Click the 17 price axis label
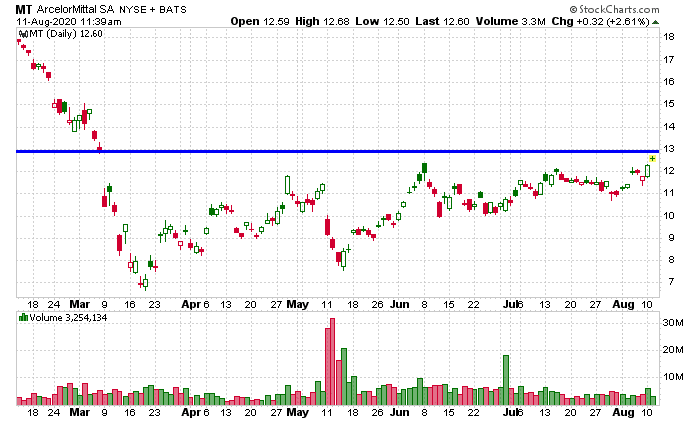This screenshot has height=421, width=700. (668, 59)
